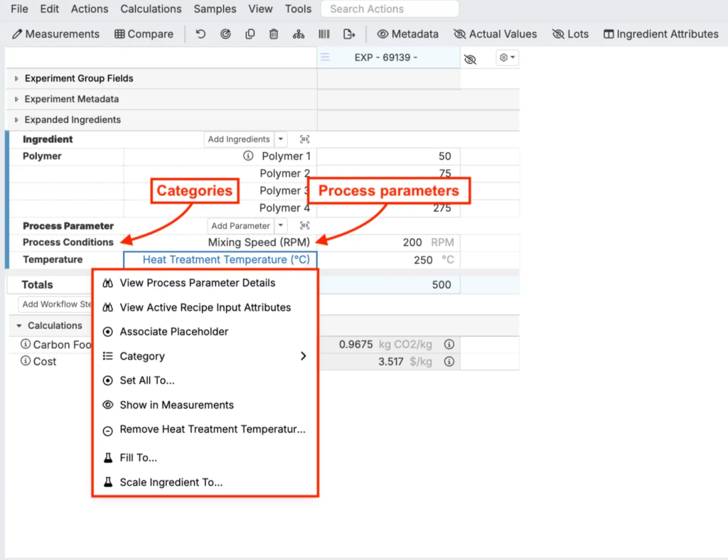Click info icon before Carbon Footprint calculation

(26, 344)
